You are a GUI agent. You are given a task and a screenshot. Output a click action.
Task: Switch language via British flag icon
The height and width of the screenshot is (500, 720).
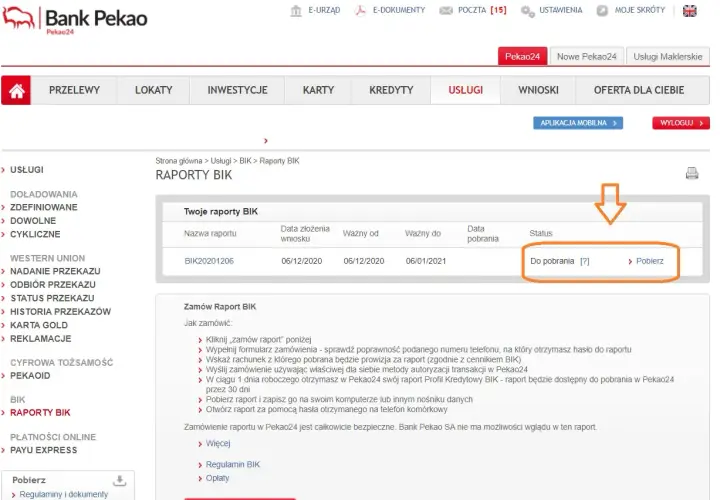click(x=690, y=11)
